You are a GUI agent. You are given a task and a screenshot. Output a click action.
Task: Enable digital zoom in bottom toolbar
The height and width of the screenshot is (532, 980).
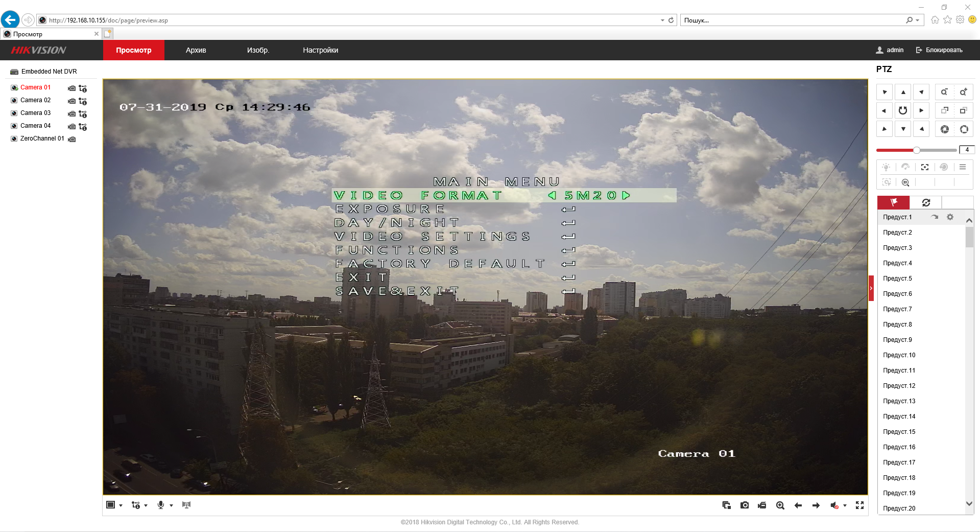point(780,505)
